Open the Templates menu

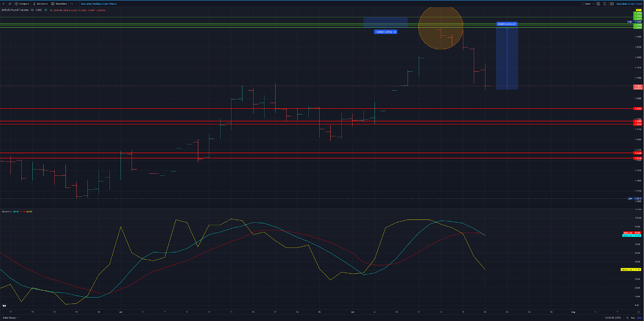[x=59, y=4]
